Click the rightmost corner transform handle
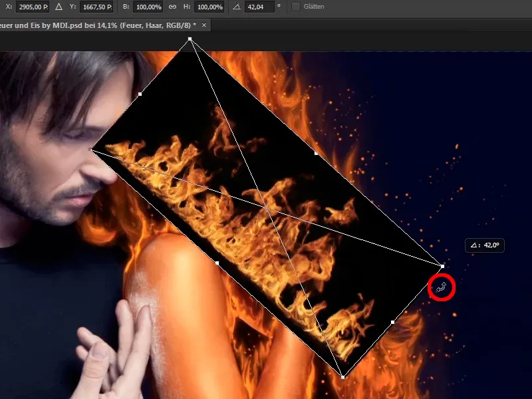Image resolution: width=532 pixels, height=399 pixels. pos(442,267)
